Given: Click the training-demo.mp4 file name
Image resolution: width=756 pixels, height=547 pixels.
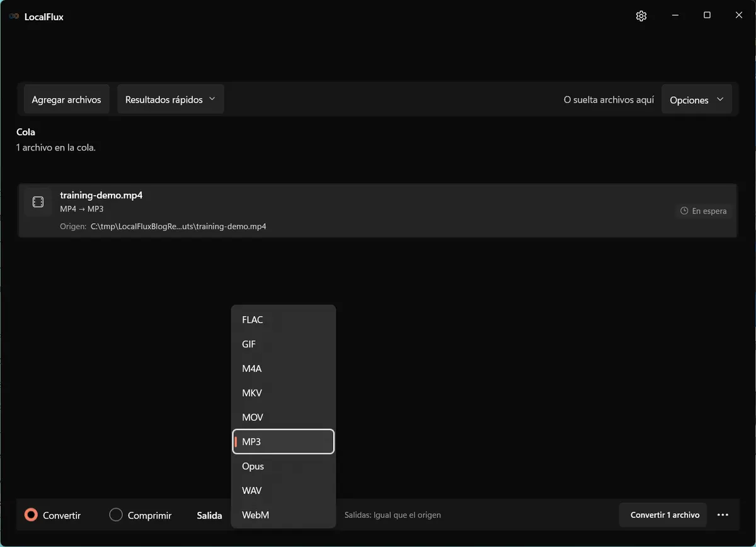Looking at the screenshot, I should pos(101,195).
